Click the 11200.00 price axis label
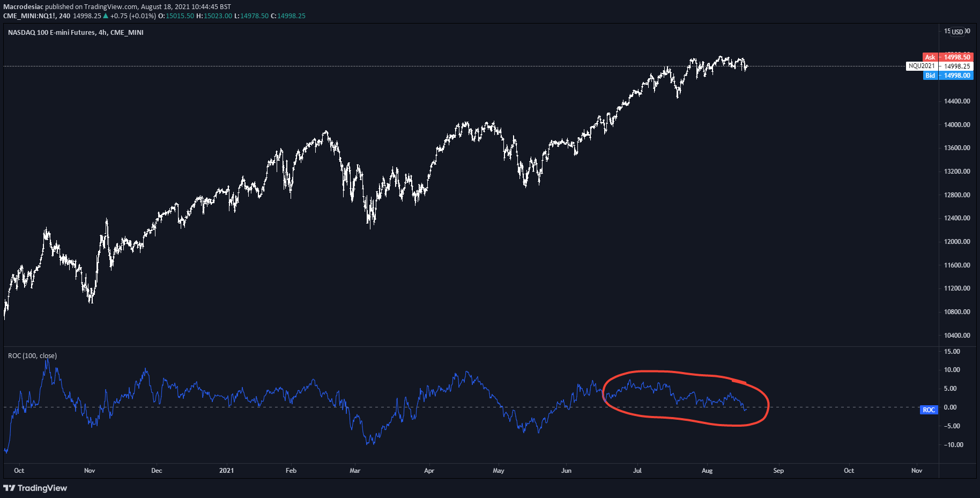 pyautogui.click(x=957, y=288)
